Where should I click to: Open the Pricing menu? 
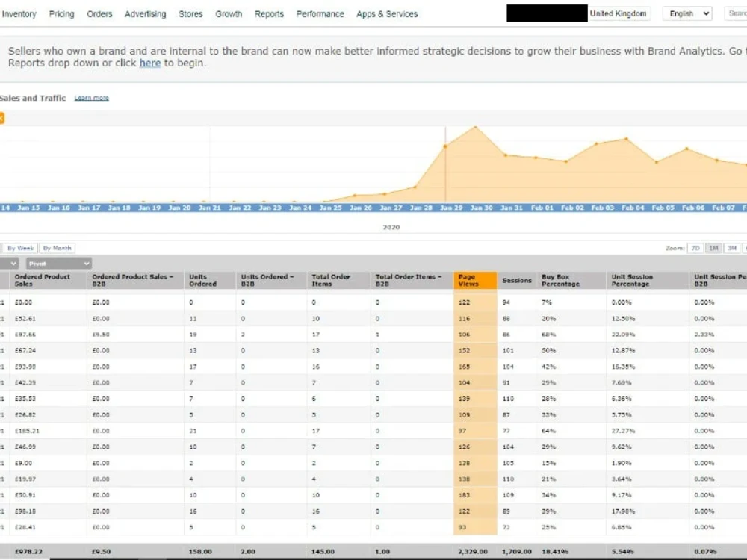point(61,14)
